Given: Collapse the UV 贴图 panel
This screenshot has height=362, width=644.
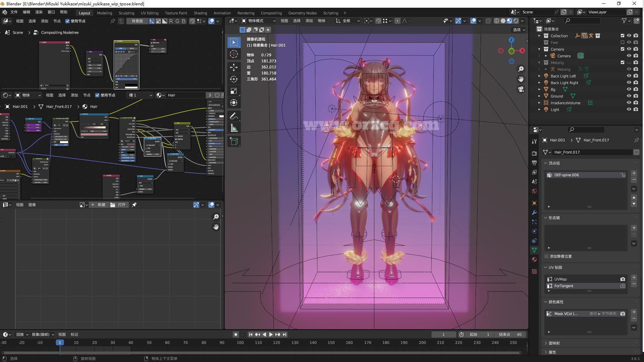Looking at the screenshot, I should pos(546,267).
